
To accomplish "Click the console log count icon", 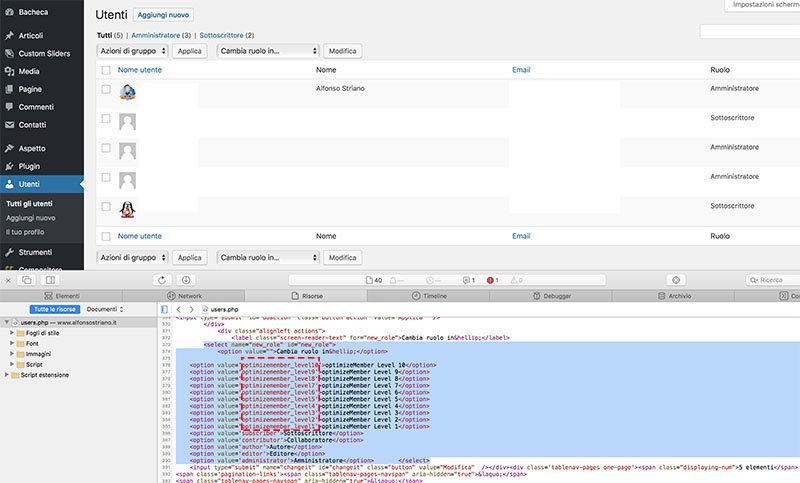I will tap(466, 280).
